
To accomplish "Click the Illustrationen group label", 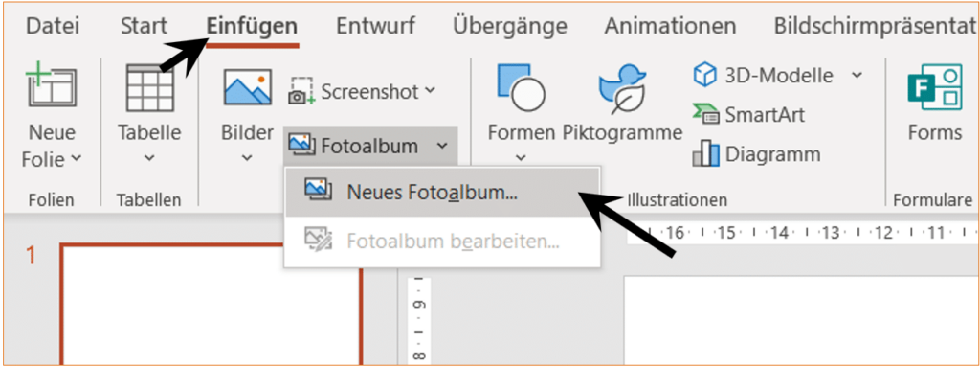I will click(x=677, y=199).
